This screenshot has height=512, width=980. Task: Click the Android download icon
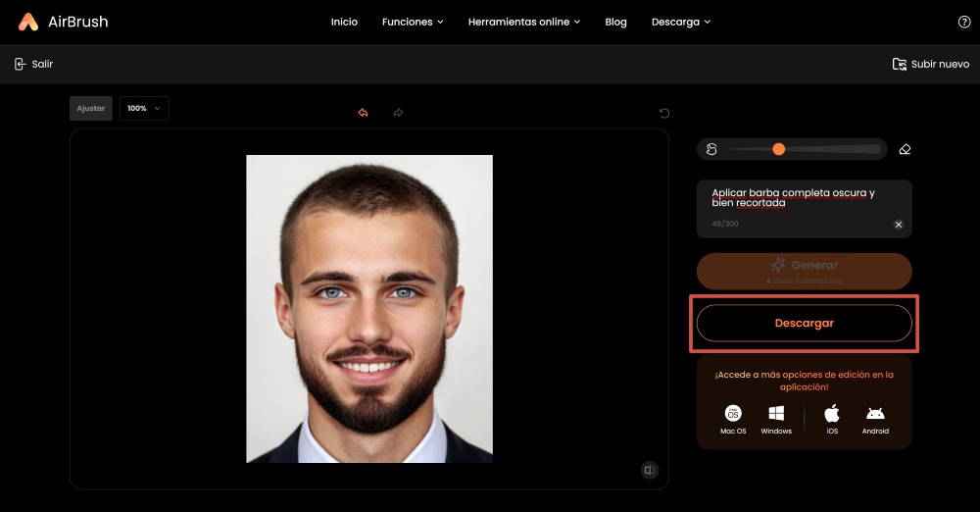click(x=875, y=413)
